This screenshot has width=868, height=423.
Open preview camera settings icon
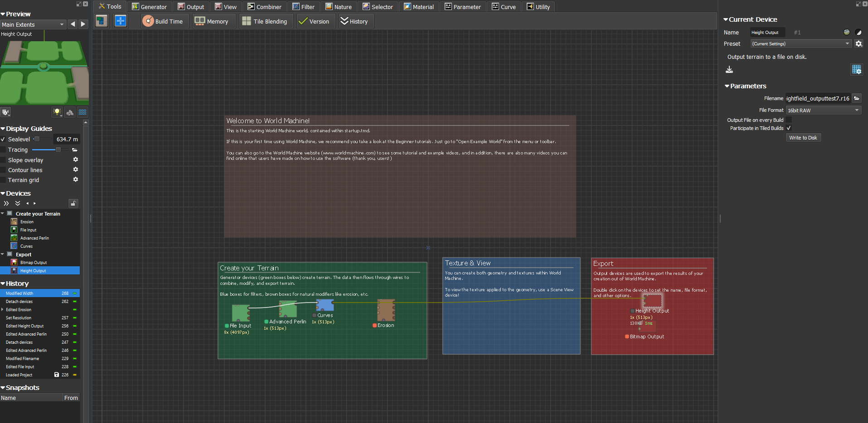pos(5,112)
